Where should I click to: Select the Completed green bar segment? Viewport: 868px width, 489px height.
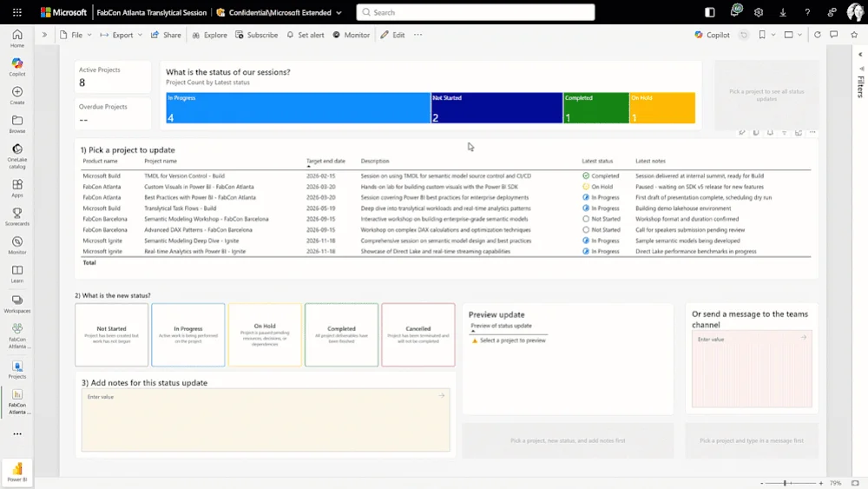pos(596,108)
